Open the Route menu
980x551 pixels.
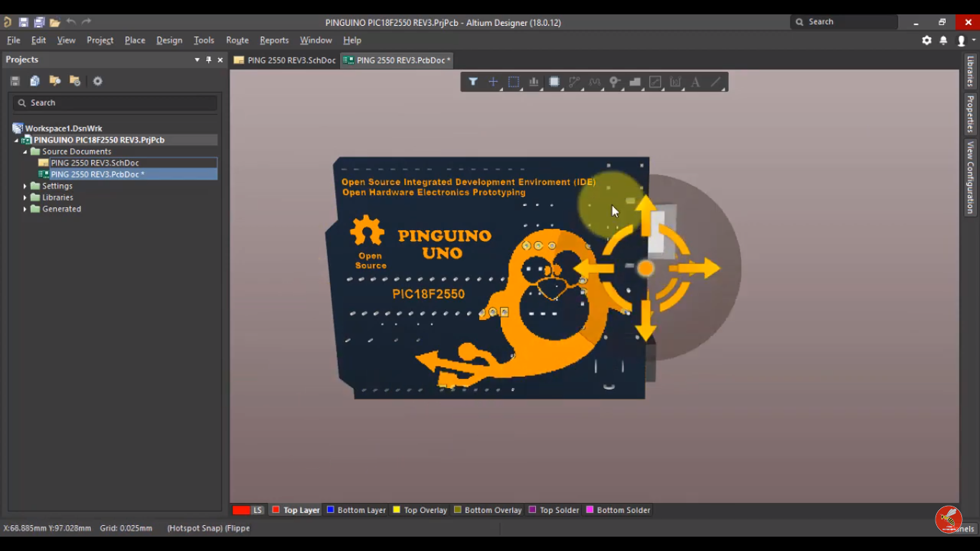tap(237, 40)
